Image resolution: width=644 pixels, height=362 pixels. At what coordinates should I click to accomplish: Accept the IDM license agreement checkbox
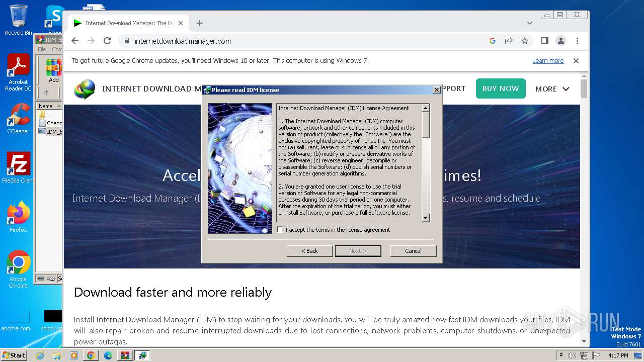(280, 230)
